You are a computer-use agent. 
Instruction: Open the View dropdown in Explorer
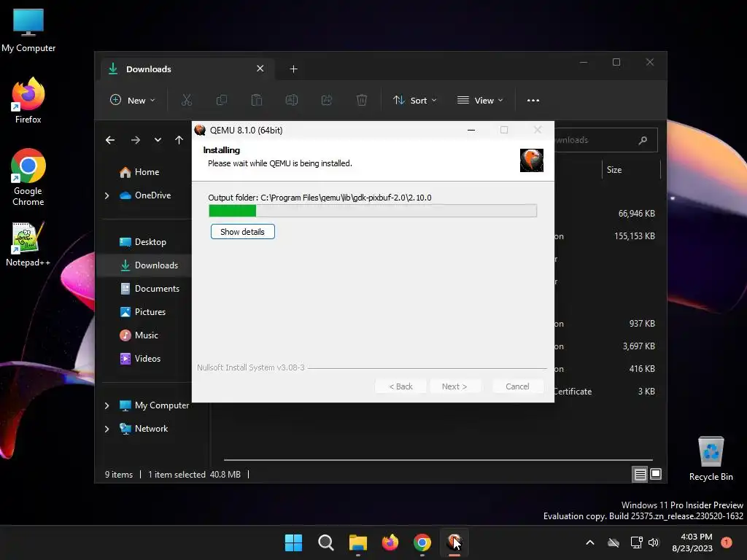480,100
